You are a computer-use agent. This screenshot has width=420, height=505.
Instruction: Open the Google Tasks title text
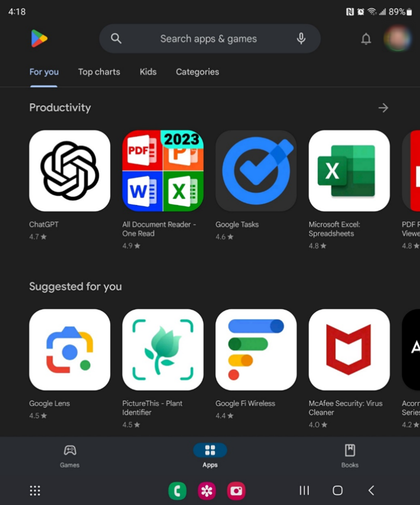(x=237, y=224)
